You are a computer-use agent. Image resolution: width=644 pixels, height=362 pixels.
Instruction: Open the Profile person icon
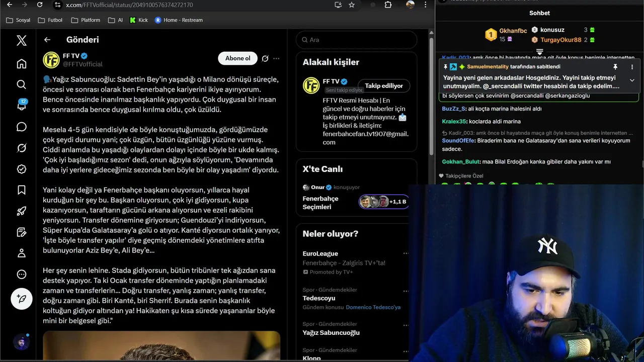tap(21, 253)
